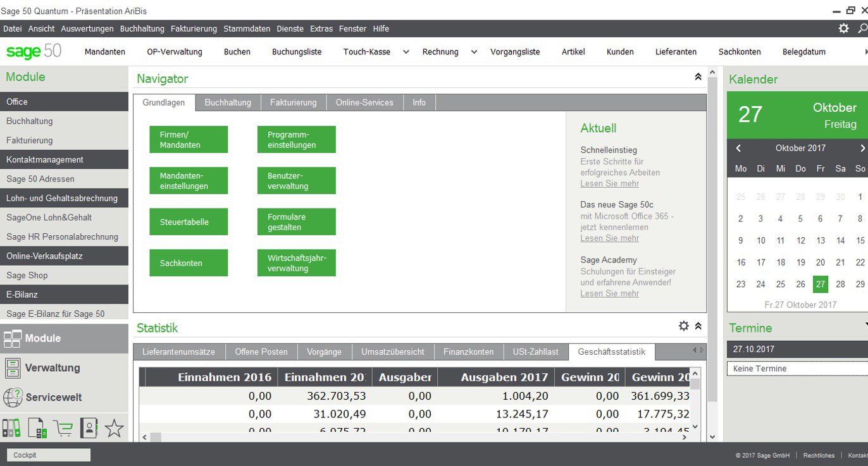
Task: Open the Rechnung dropdown arrow
Action: click(474, 52)
